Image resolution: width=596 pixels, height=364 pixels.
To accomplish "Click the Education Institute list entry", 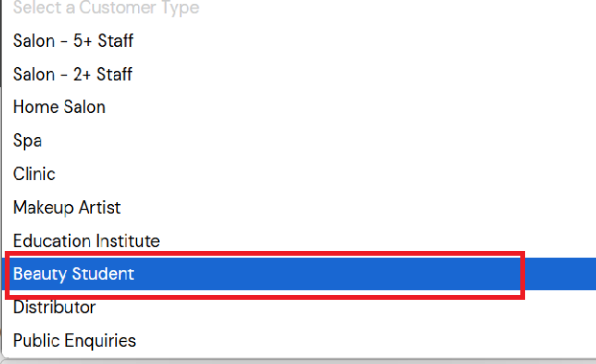I will [x=299, y=240].
